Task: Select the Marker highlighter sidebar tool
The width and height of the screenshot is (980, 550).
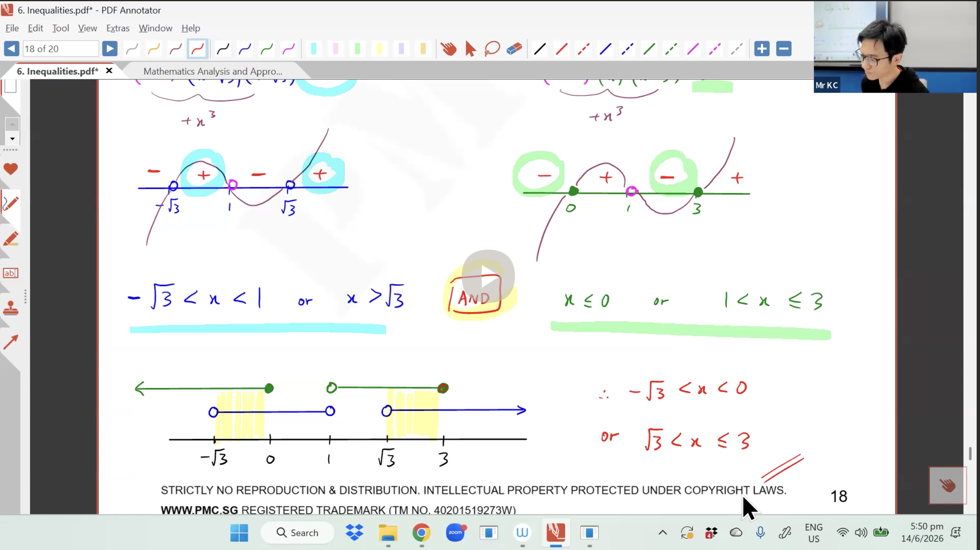Action: coord(11,238)
